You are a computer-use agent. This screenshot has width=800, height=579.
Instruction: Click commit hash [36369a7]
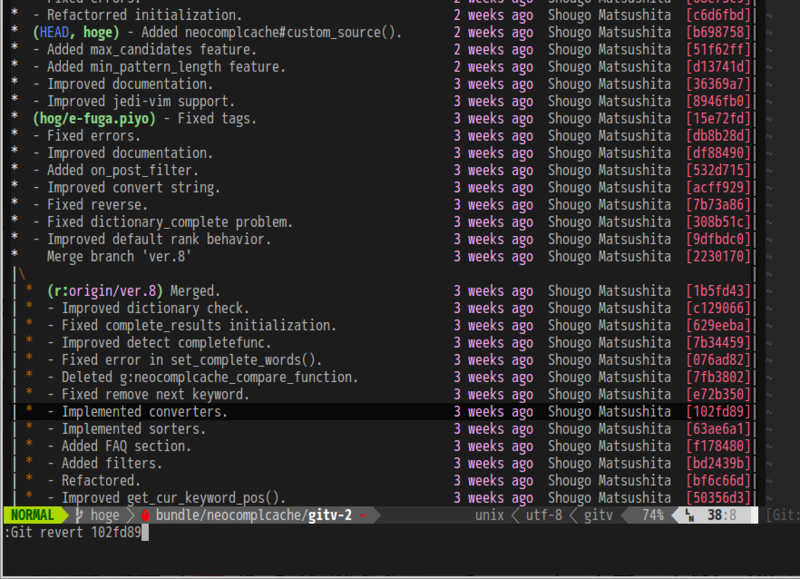coord(718,84)
